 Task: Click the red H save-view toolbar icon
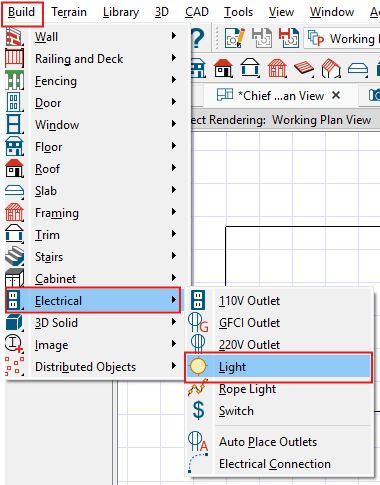[289, 38]
